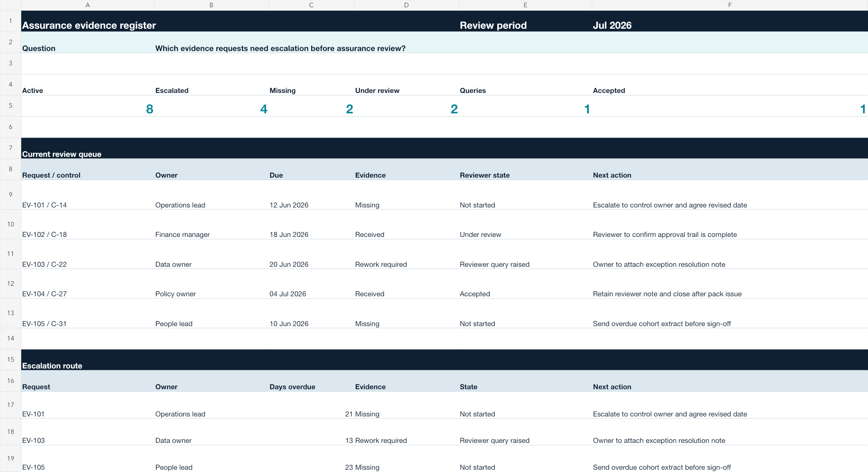The height and width of the screenshot is (472, 868).
Task: Select row 9 header
Action: 11,195
